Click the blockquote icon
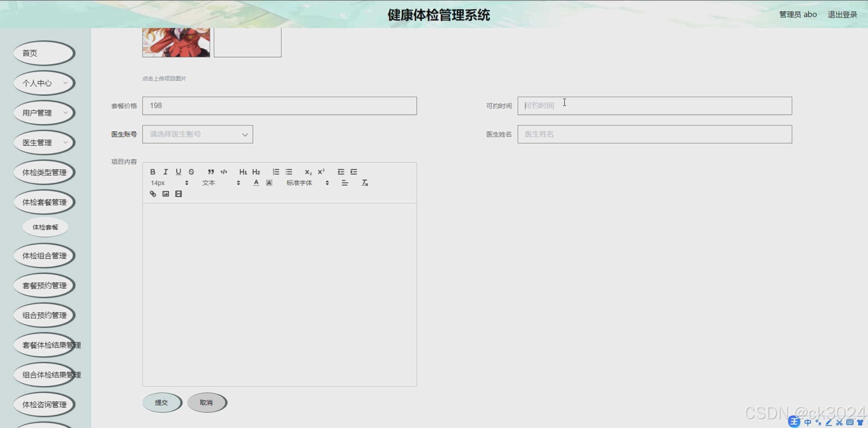The image size is (868, 428). [211, 172]
